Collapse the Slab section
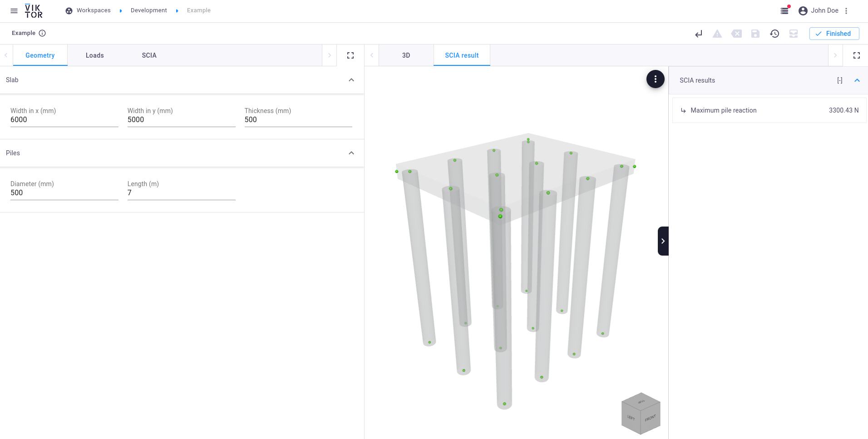This screenshot has width=868, height=439. [351, 80]
